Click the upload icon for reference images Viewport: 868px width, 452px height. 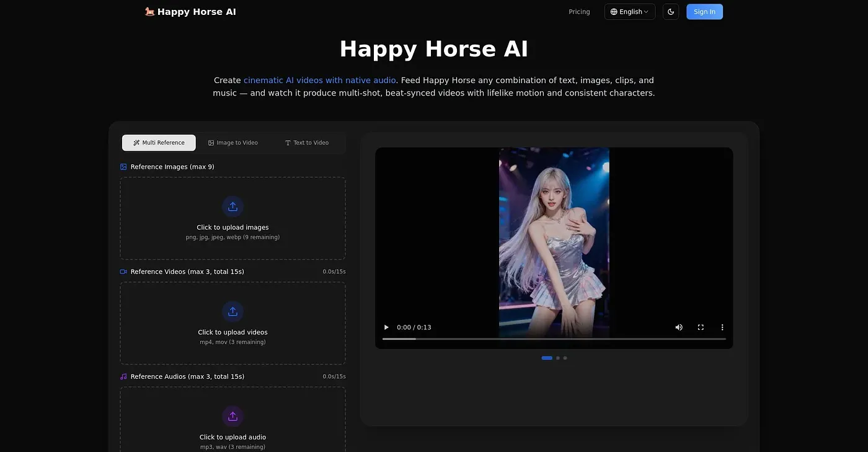coord(232,206)
